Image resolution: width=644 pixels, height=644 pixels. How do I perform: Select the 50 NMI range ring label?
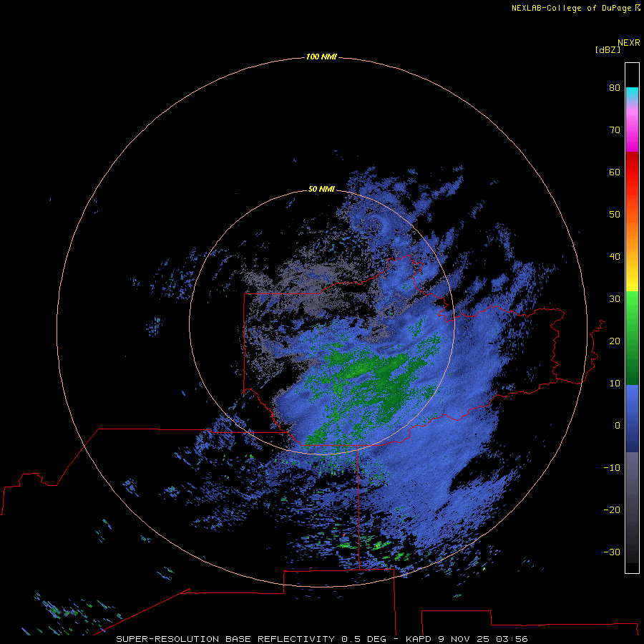coord(321,190)
